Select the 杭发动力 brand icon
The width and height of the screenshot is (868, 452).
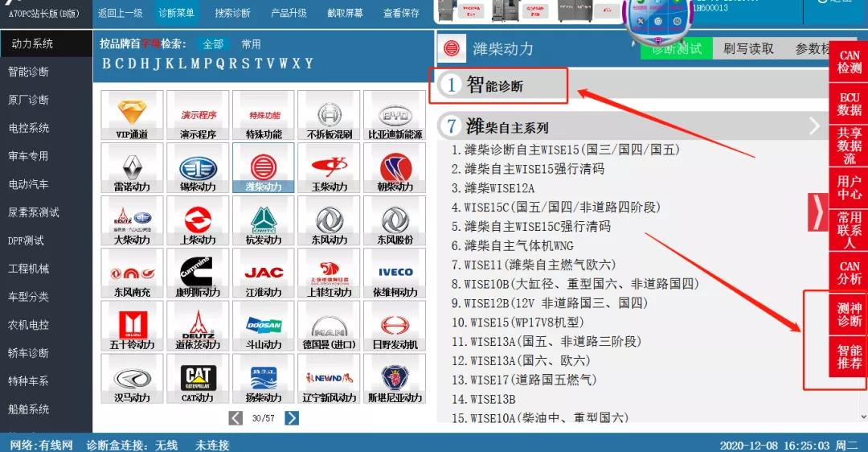(264, 220)
